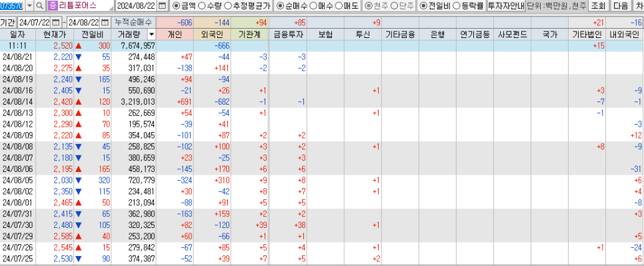
Task: Select the 천주 radio button
Action: pyautogui.click(x=369, y=6)
